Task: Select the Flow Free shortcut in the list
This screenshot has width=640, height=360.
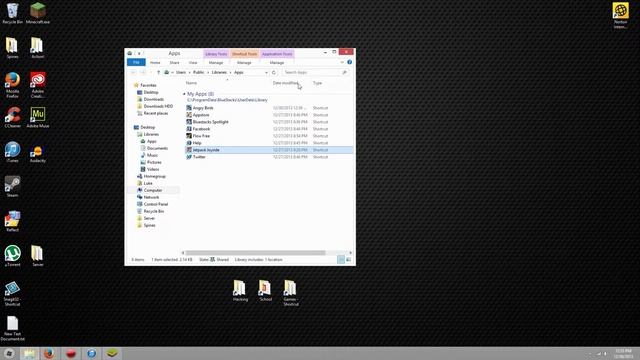Action: point(201,136)
